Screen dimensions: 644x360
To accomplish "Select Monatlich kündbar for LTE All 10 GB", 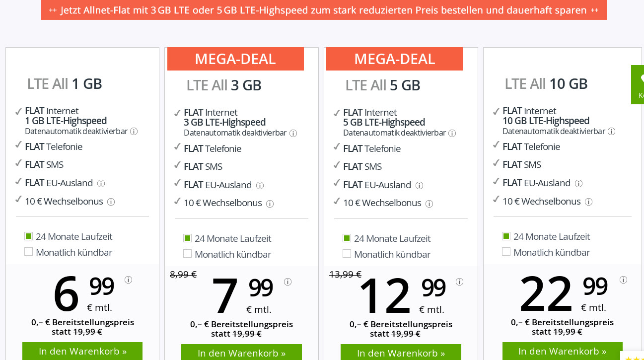I will 506,252.
